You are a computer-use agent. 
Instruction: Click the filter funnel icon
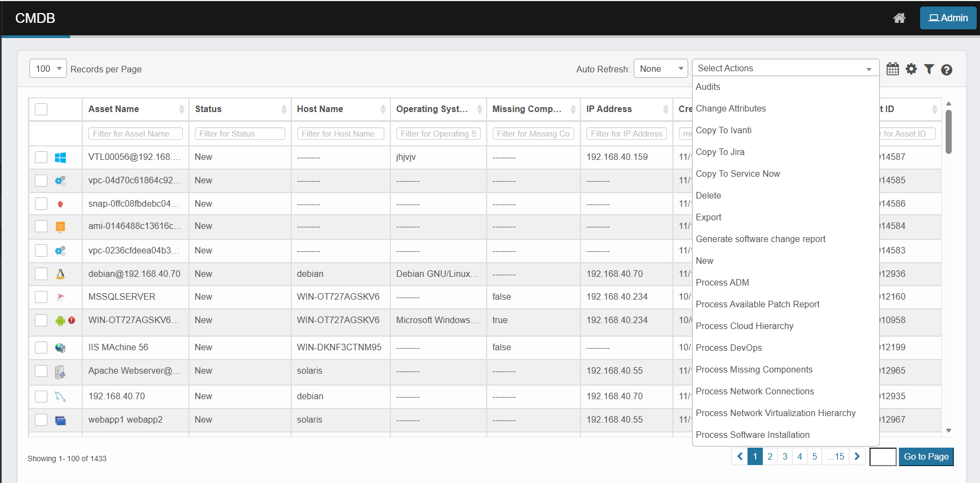[929, 69]
